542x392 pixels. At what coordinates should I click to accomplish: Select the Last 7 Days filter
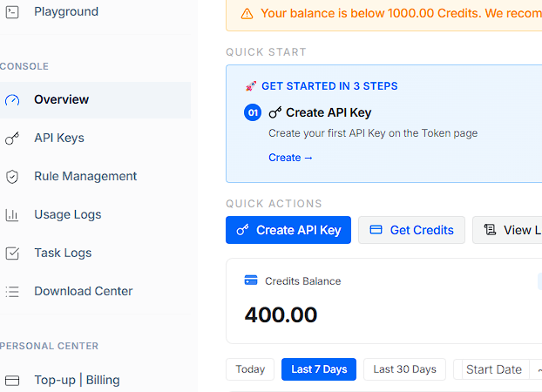[319, 369]
